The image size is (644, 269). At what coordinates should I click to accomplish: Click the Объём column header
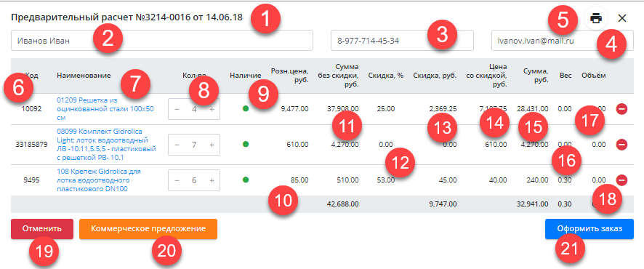pos(593,76)
